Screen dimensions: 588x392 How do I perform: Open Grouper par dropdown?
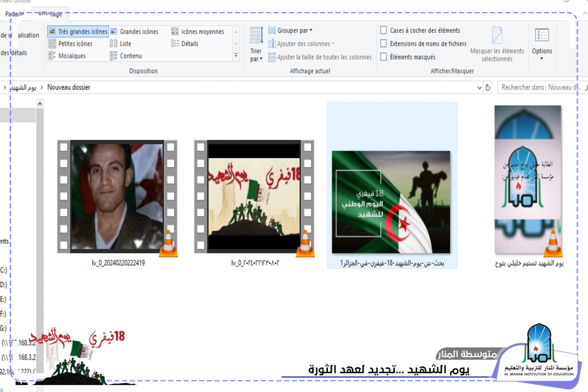290,30
